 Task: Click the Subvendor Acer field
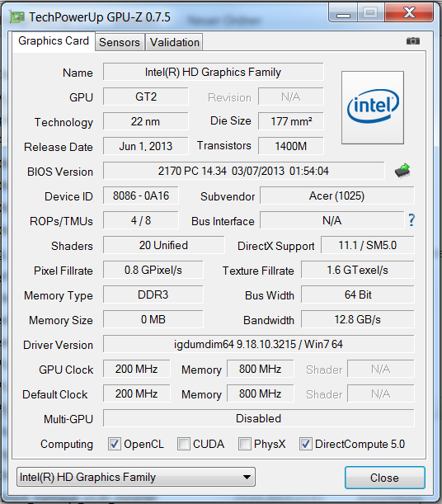[337, 195]
